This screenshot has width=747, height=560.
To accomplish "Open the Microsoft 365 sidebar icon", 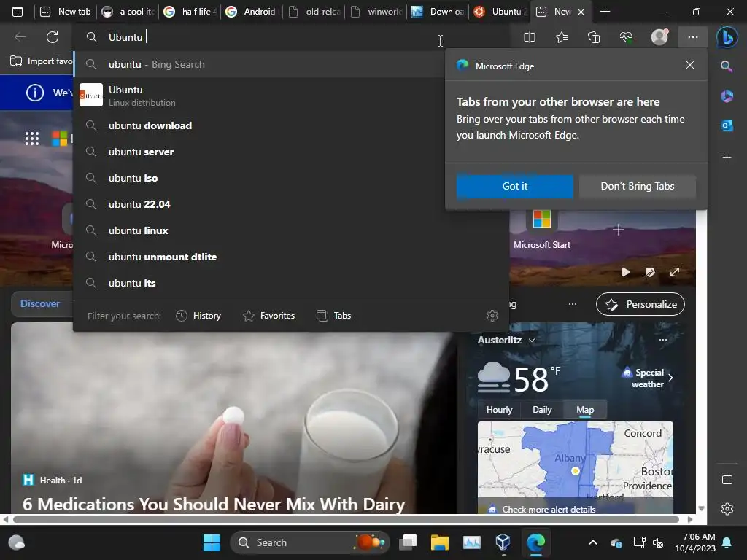I will 727,96.
